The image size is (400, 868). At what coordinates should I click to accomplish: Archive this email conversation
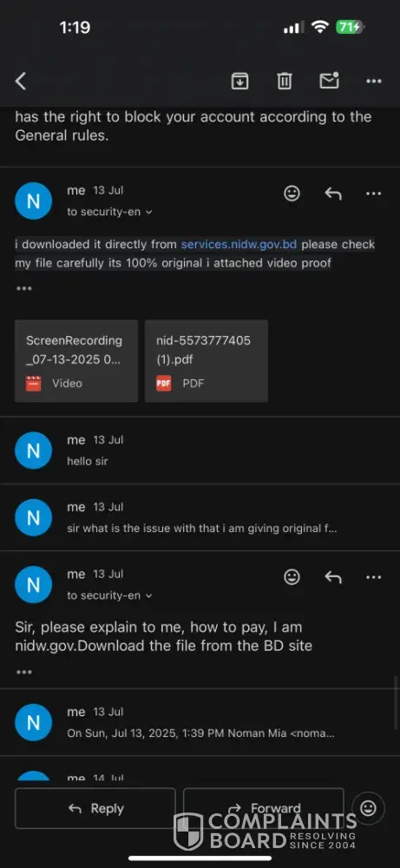point(239,82)
